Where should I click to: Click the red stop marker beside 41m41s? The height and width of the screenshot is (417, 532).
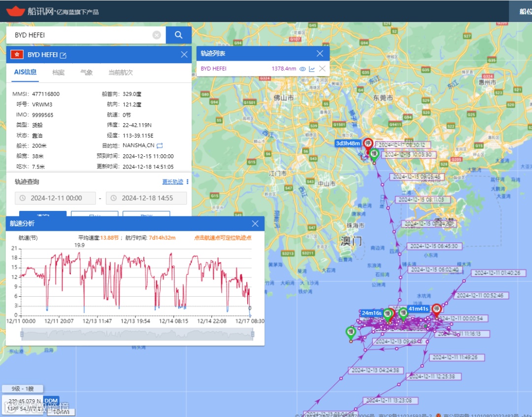click(436, 310)
